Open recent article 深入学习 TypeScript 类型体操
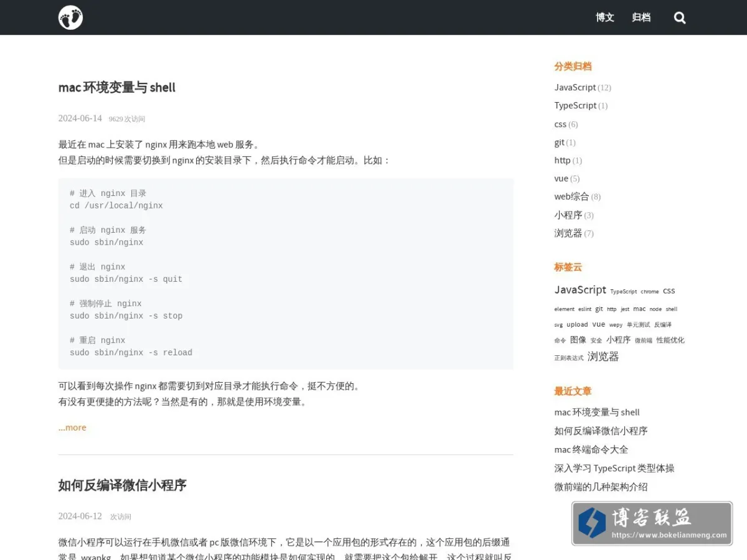 (x=614, y=469)
